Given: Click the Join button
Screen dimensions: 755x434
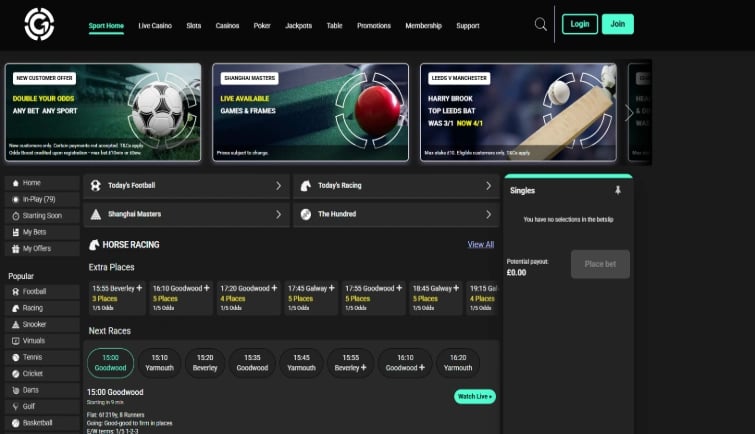Looking at the screenshot, I should pyautogui.click(x=618, y=24).
